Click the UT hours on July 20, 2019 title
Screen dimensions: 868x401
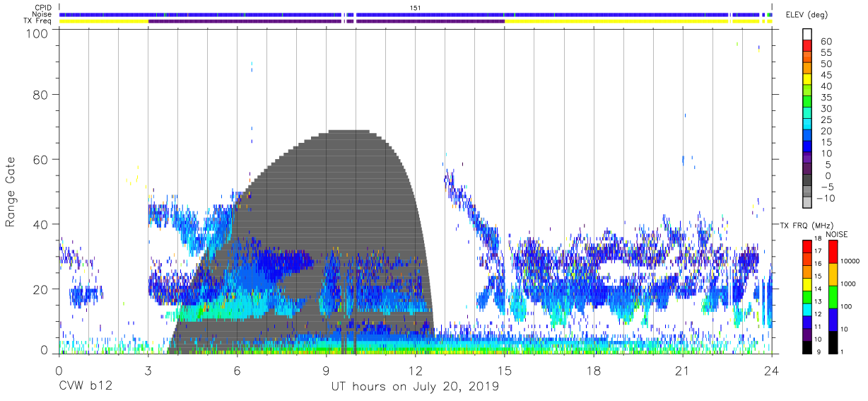[x=415, y=387]
